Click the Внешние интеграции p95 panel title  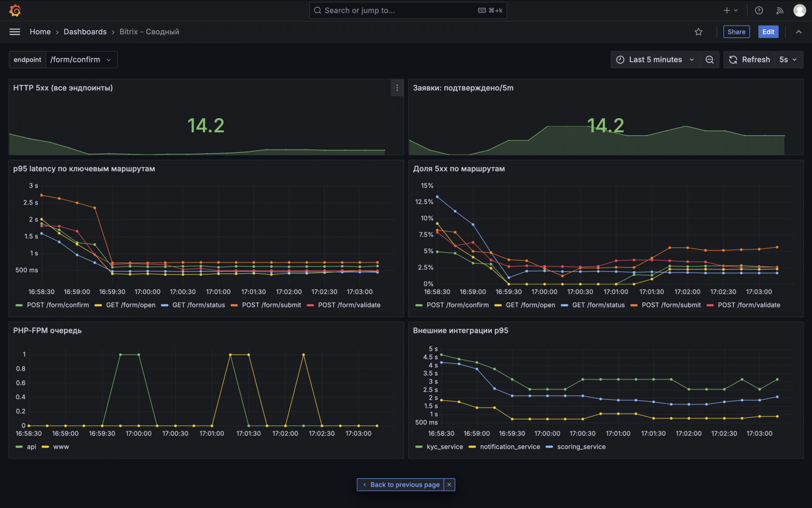pyautogui.click(x=461, y=330)
